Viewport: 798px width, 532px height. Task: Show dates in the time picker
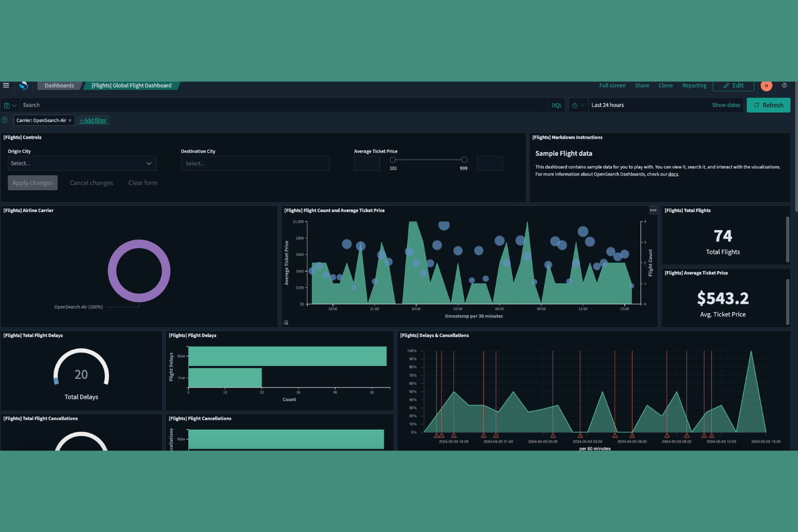pyautogui.click(x=726, y=105)
